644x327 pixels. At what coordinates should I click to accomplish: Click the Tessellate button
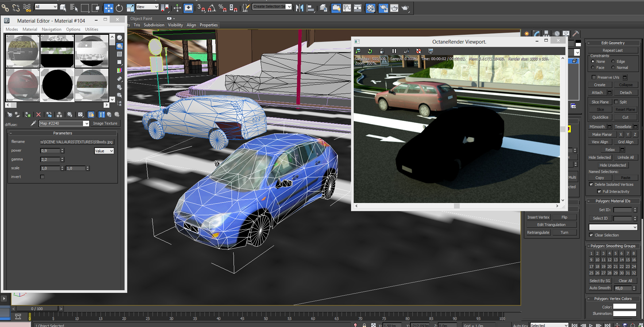[x=623, y=127]
